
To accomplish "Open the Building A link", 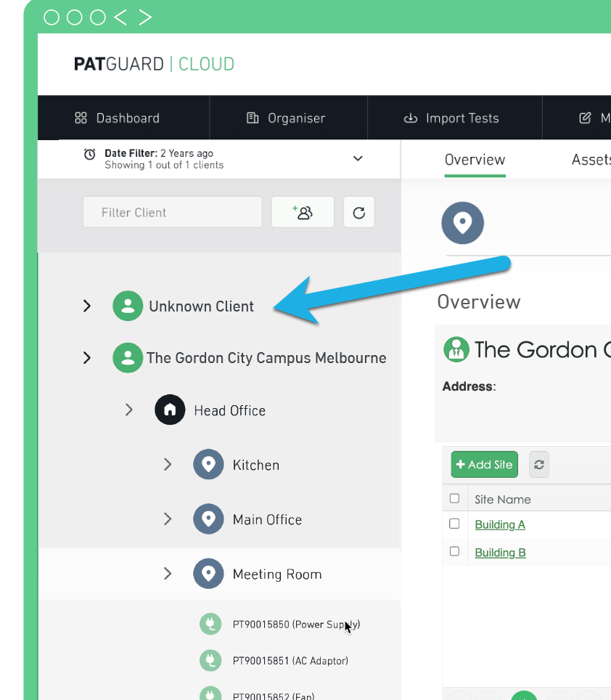I will click(500, 524).
